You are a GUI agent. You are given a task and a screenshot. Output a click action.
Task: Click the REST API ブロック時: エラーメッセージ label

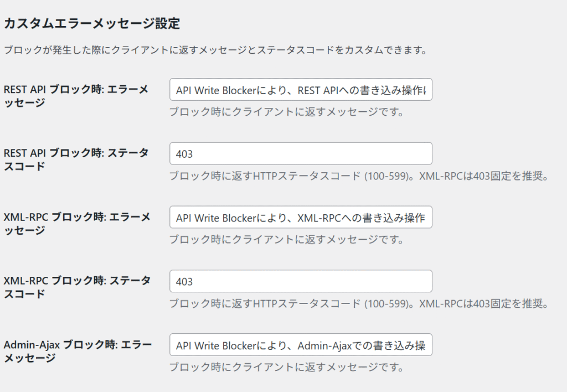tap(76, 96)
